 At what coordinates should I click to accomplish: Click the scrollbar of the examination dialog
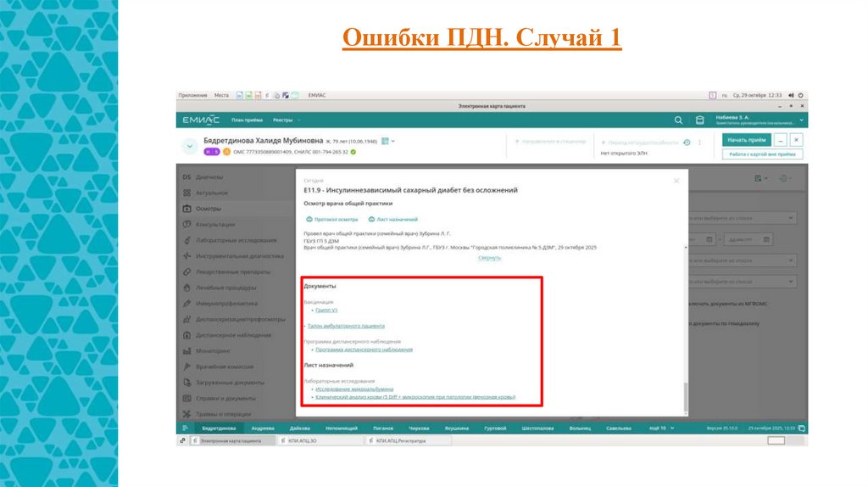(686, 397)
